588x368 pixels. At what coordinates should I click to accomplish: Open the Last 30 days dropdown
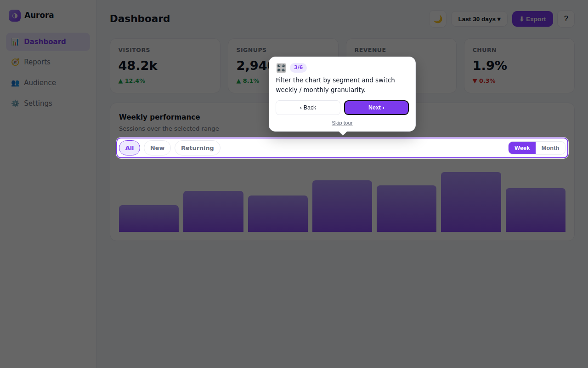point(479,19)
